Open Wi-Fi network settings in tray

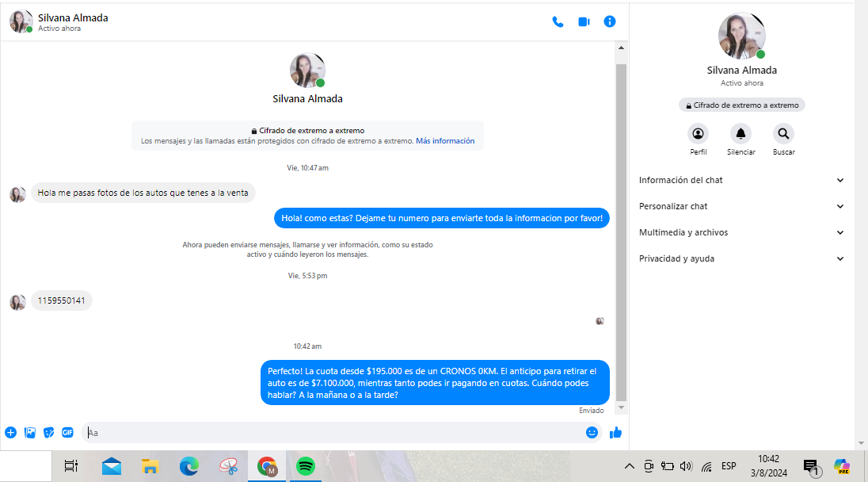[706, 466]
